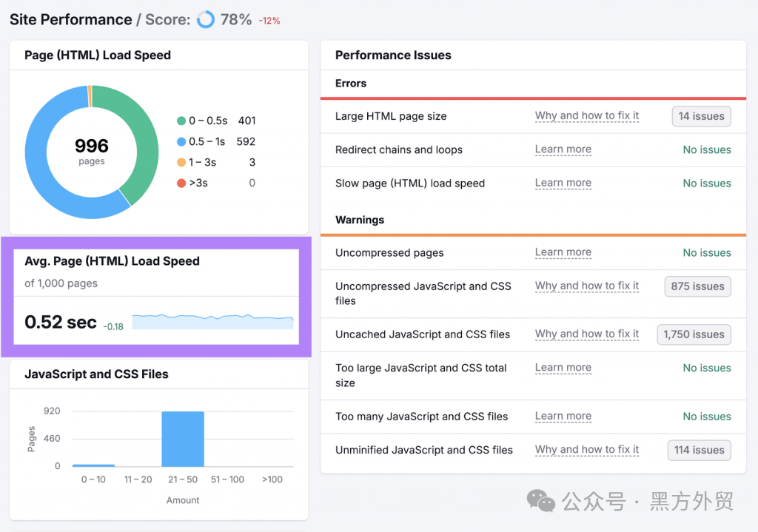Click the 'Redirect chains and loops' issue name
Screen dimensions: 758x532
399,149
